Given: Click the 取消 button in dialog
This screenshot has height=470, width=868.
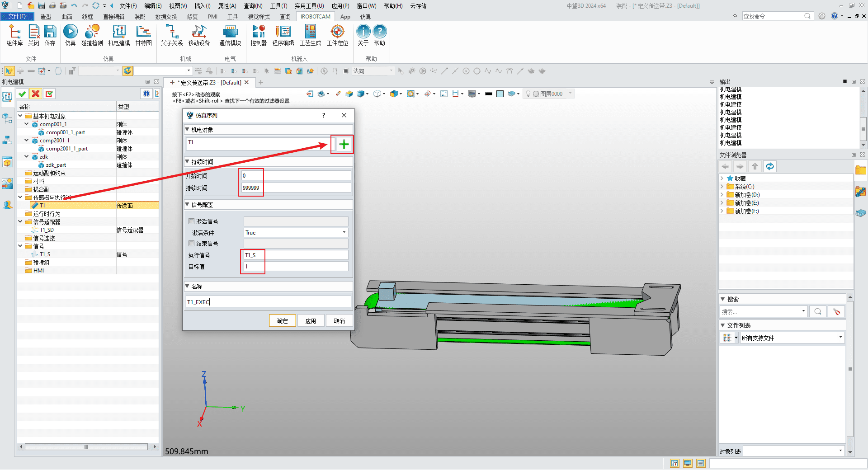Looking at the screenshot, I should (x=340, y=321).
